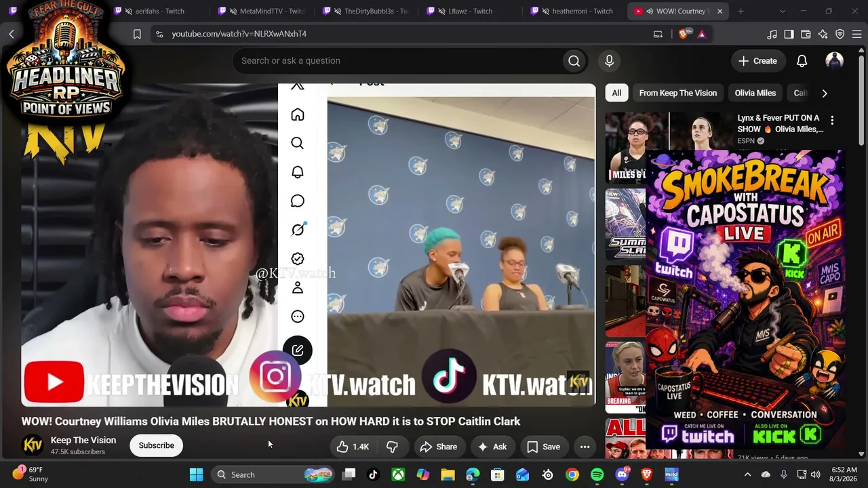Screen dimensions: 868x488
Task: Bookmark this page with the bookmark icon
Action: (x=137, y=34)
